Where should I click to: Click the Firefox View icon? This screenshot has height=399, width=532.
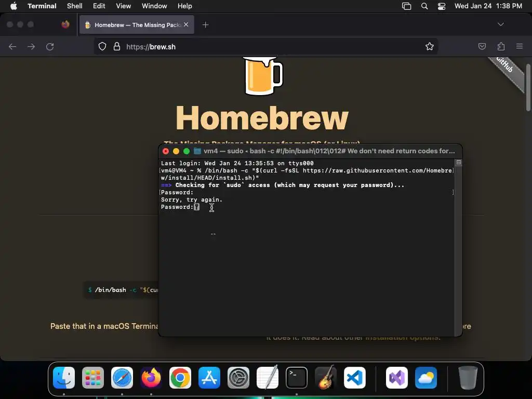(65, 24)
